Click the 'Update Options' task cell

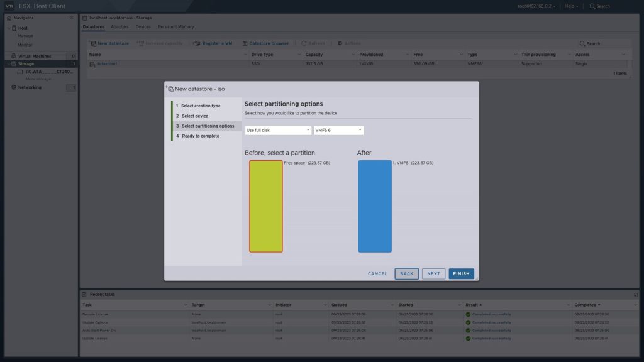(95, 322)
